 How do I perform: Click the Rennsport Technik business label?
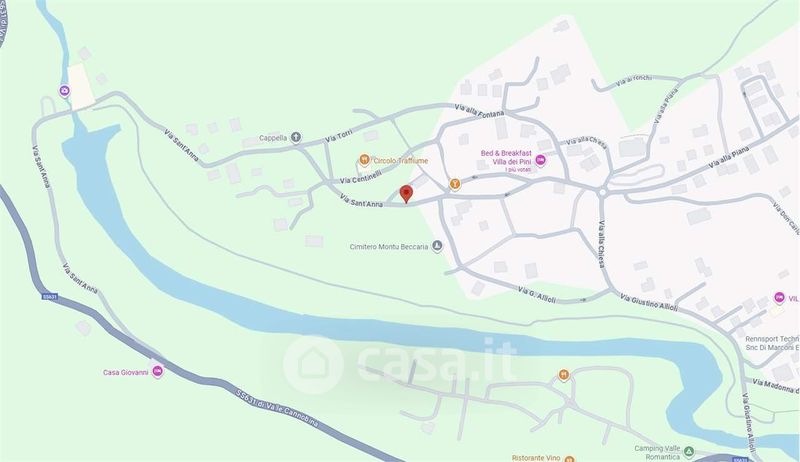pyautogui.click(x=772, y=343)
